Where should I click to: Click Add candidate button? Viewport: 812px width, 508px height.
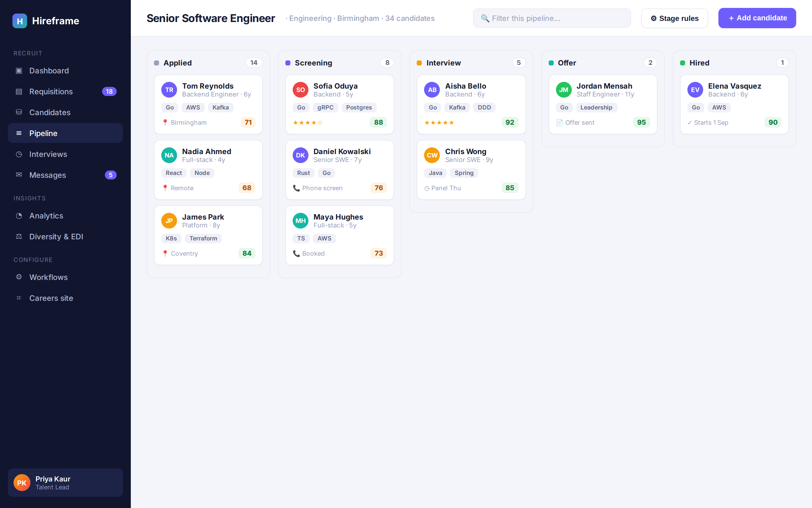click(757, 18)
